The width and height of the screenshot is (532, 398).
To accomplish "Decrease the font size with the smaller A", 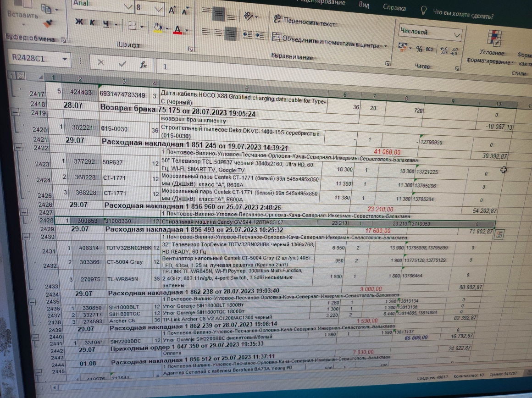I will 185,11.
